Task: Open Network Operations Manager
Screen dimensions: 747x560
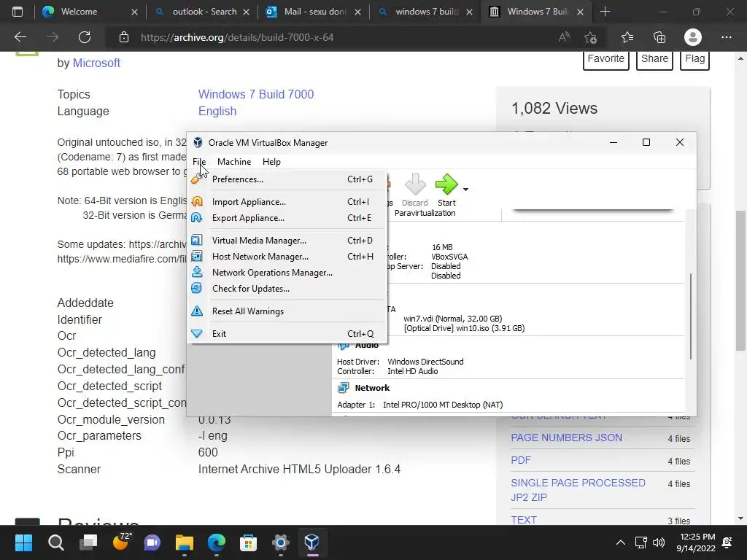Action: [x=287, y=273]
